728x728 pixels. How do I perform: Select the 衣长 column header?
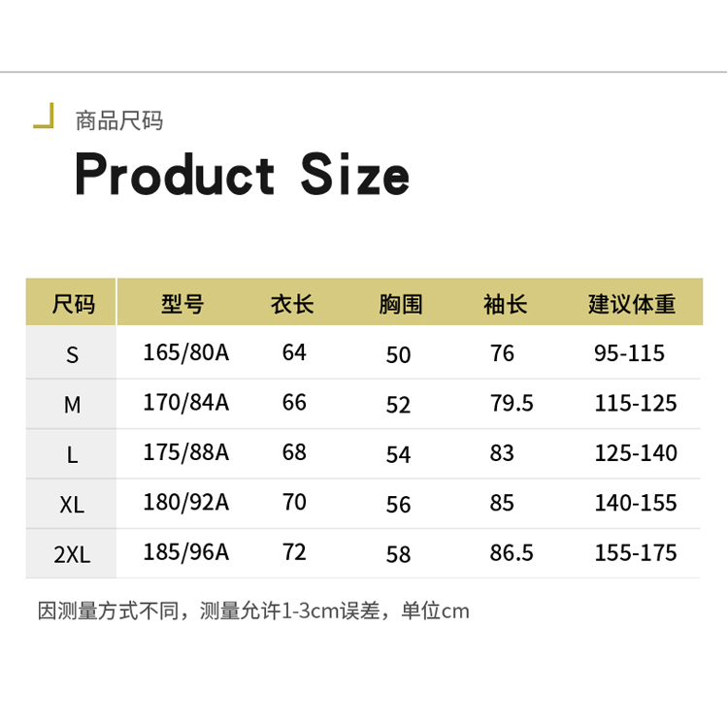click(x=292, y=304)
